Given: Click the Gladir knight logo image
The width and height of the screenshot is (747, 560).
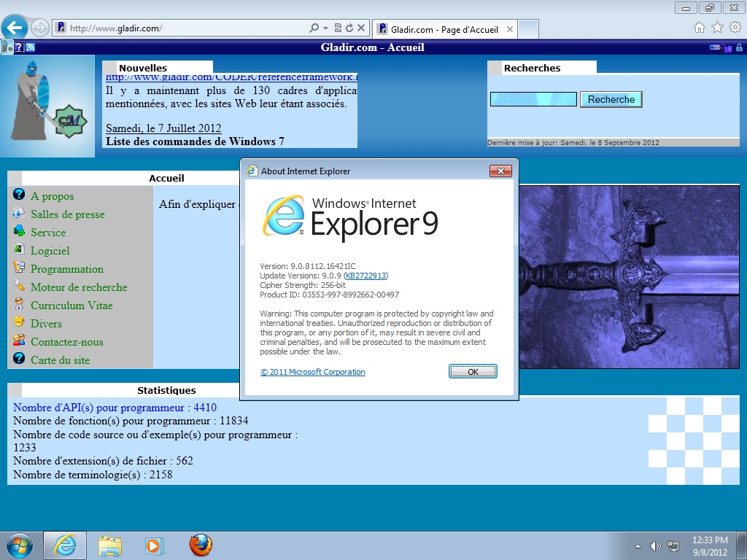Looking at the screenshot, I should click(47, 106).
